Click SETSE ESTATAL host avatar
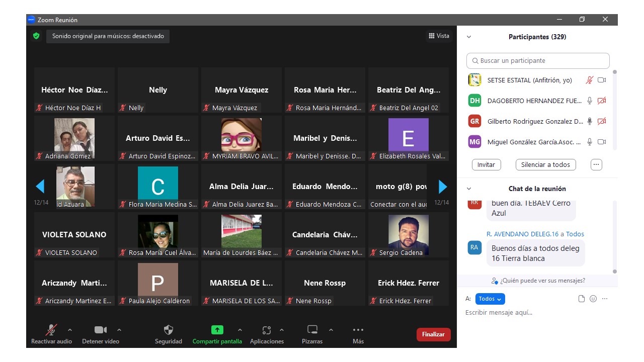 coord(474,80)
